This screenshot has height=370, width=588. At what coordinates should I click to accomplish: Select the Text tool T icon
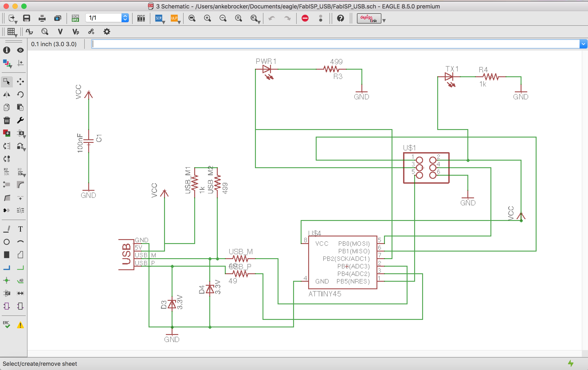(20, 229)
